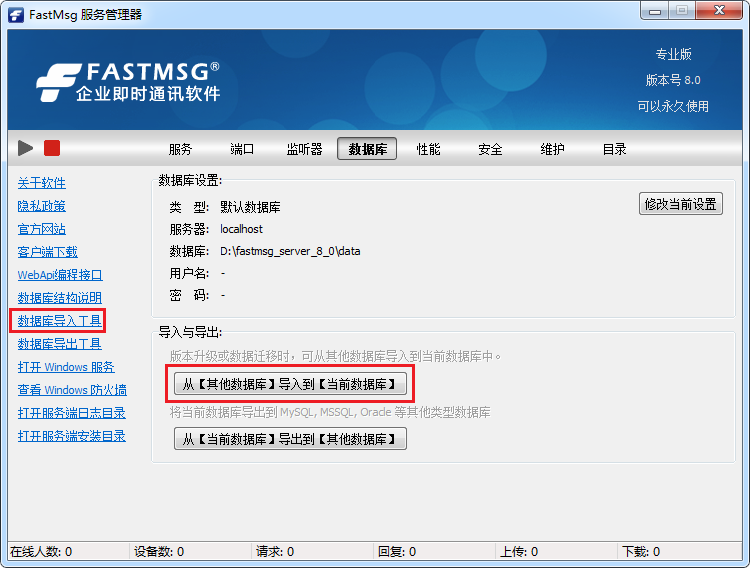Click 上传: 0 in status bar
750x568 pixels.
click(519, 552)
